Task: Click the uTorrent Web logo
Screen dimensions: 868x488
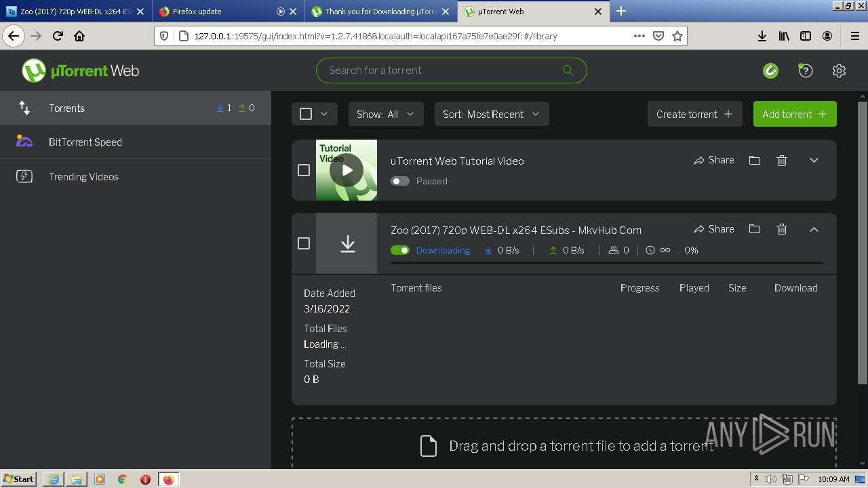Action: coord(80,70)
